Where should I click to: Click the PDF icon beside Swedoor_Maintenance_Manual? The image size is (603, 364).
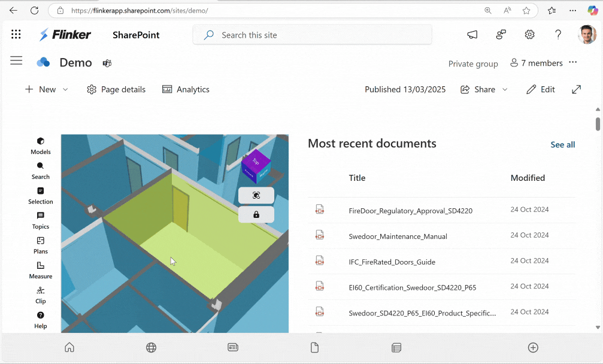(x=320, y=235)
